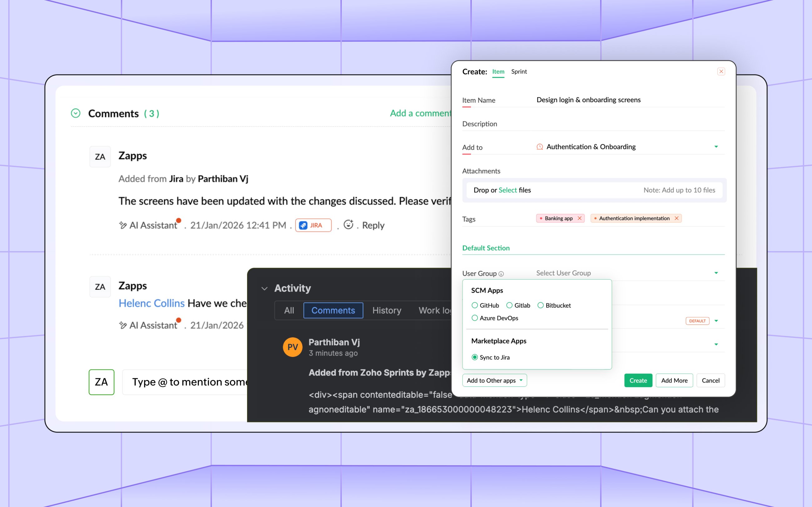
Task: Switch to the Sprint tab in the Create dialog
Action: pos(519,71)
